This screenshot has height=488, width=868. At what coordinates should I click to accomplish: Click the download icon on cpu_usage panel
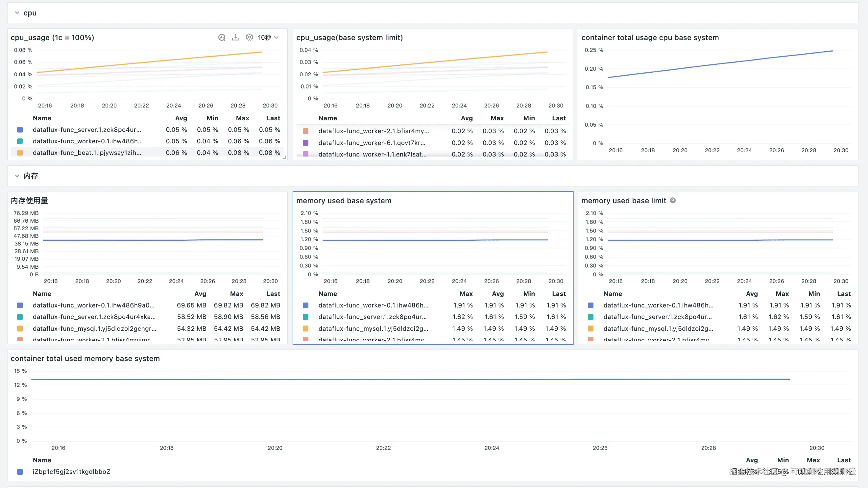click(235, 37)
